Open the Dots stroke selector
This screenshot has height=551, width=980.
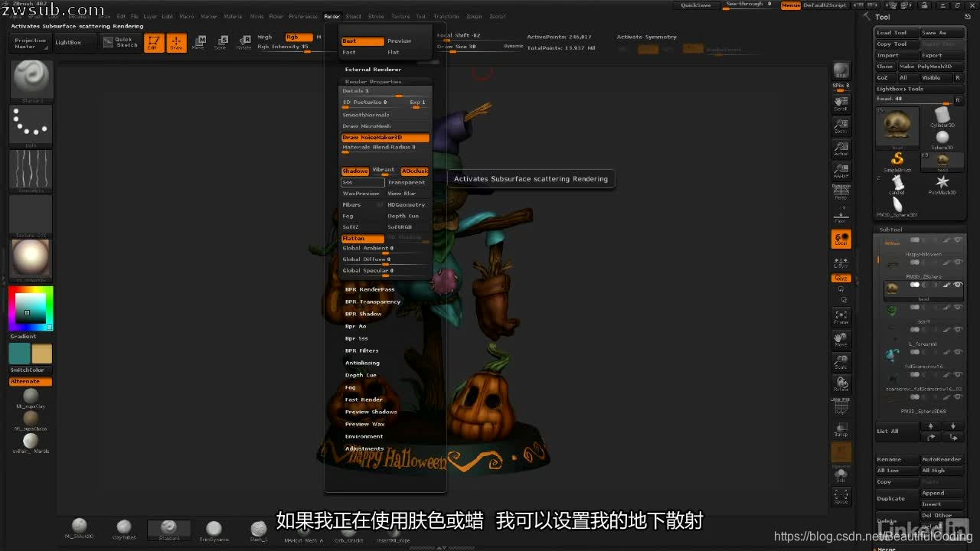(31, 125)
